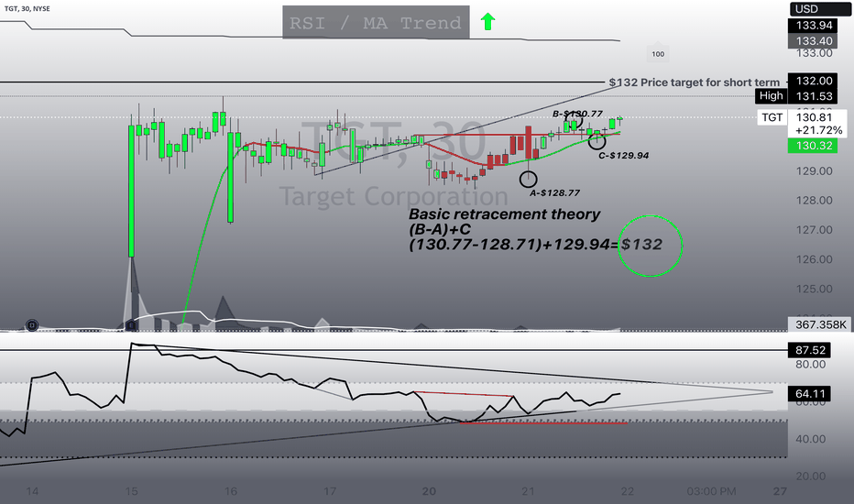Click date 16 on the time axis

pos(230,491)
